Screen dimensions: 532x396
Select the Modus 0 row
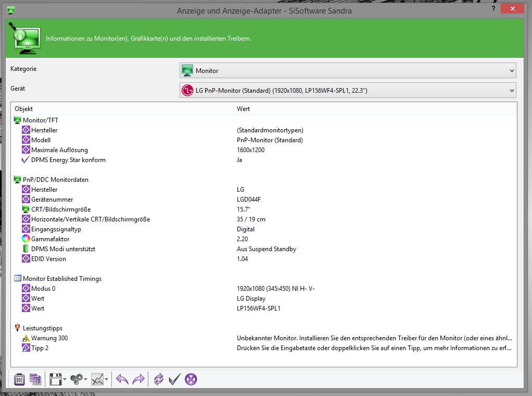(263, 288)
